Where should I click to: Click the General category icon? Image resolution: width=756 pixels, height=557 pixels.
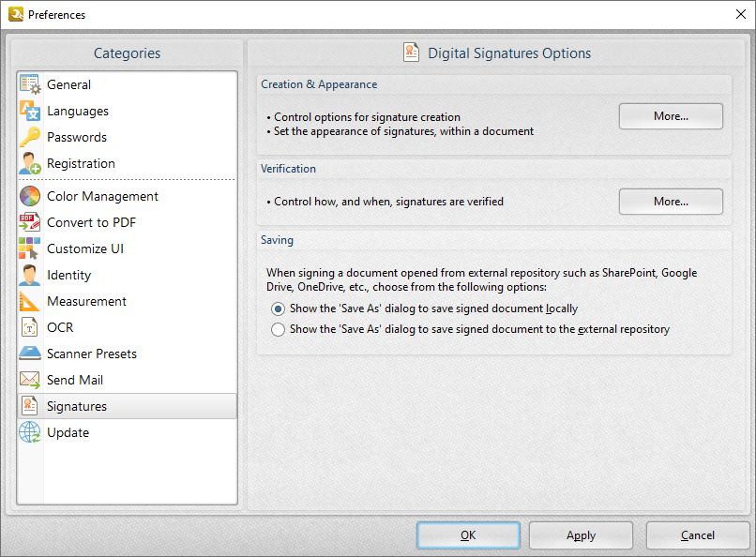(30, 84)
